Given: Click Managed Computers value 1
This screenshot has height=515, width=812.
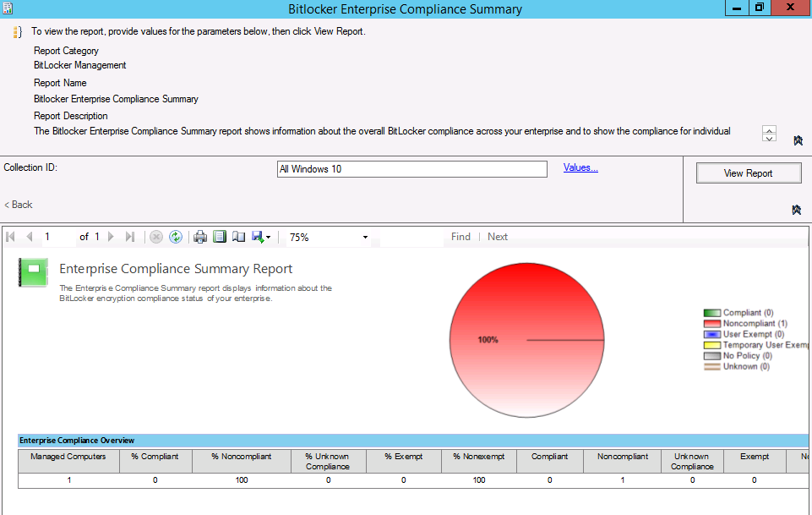Looking at the screenshot, I should (x=69, y=480).
